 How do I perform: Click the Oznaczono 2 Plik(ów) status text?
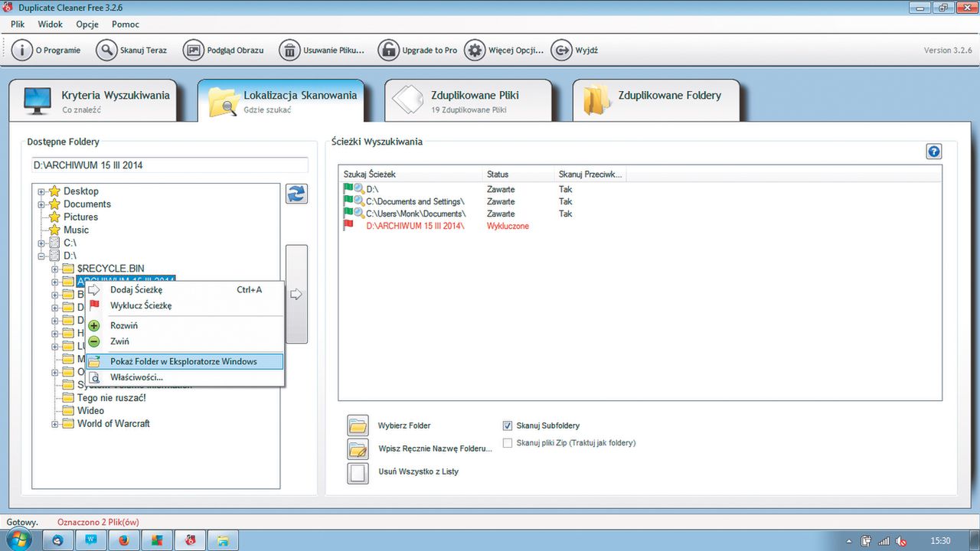click(98, 522)
